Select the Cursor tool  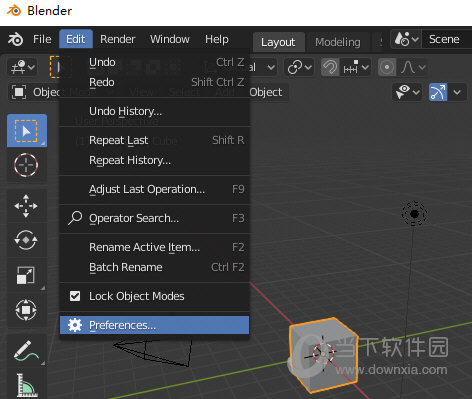pos(26,165)
